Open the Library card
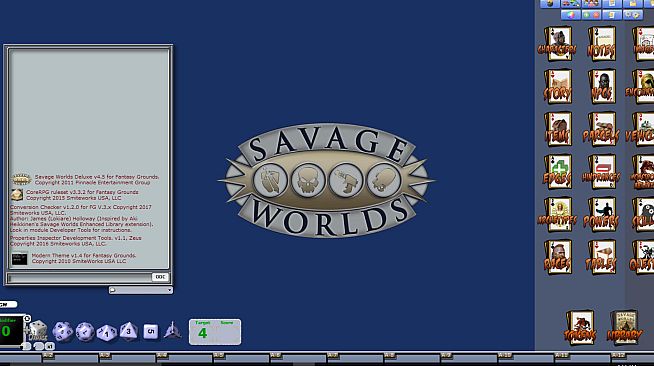The height and width of the screenshot is (366, 654). click(x=624, y=328)
